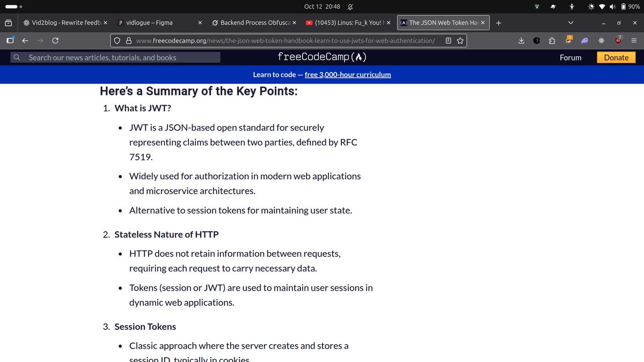Open the extensions puzzle-piece menu

pos(552,40)
